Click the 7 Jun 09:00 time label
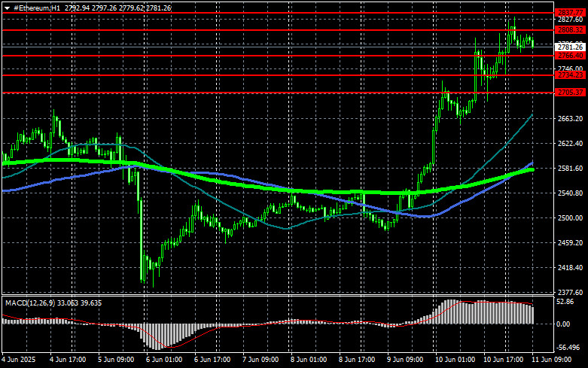Image resolution: width=588 pixels, height=368 pixels. [260, 360]
